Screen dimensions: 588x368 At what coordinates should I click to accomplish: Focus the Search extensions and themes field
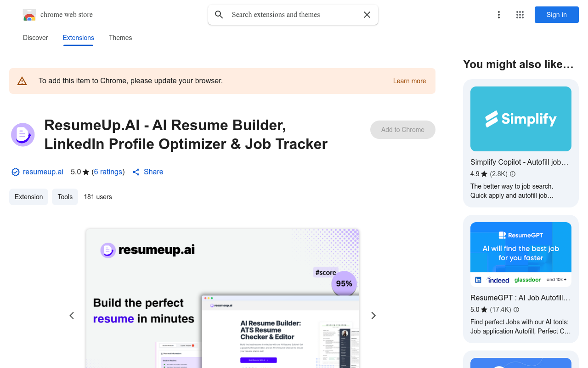(293, 15)
